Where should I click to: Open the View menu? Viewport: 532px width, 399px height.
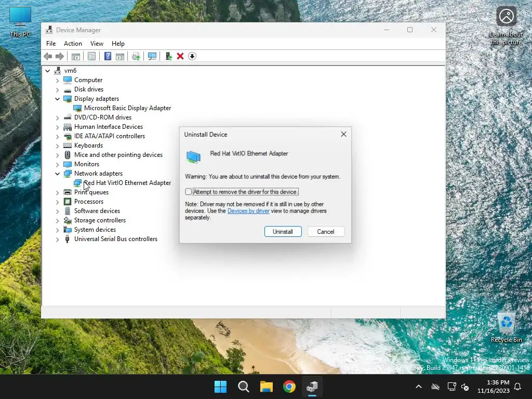[97, 44]
